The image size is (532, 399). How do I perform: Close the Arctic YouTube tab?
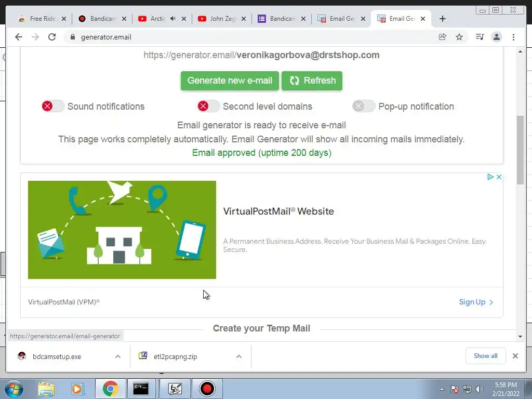coord(184,19)
